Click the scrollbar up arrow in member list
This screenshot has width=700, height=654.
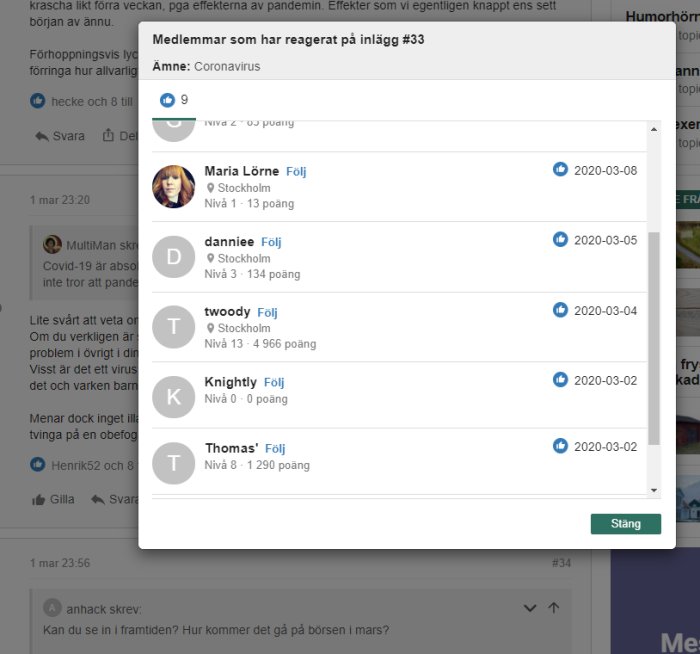(x=654, y=129)
